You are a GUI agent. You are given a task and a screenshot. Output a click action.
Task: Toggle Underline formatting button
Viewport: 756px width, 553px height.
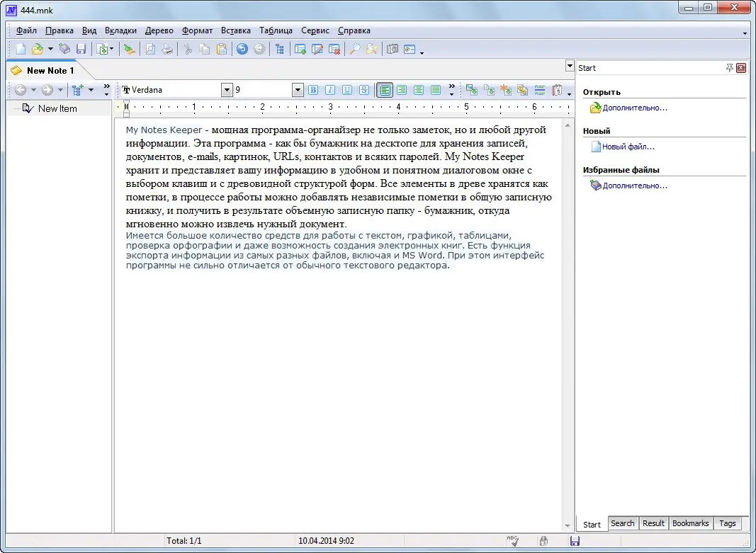(346, 90)
